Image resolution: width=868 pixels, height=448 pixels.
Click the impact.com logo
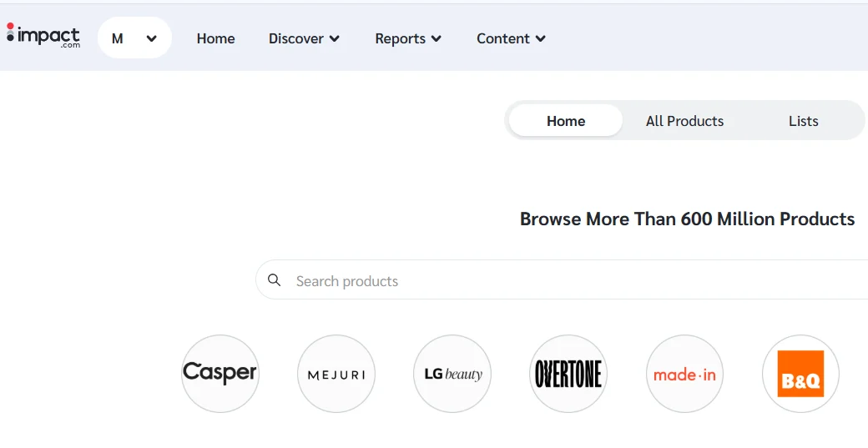43,35
